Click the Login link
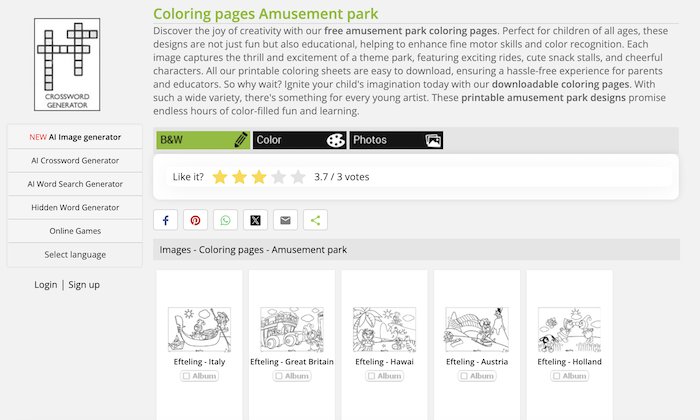 tap(45, 285)
